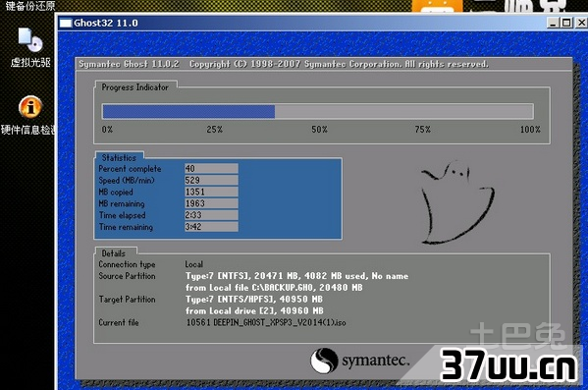The image size is (588, 390).
Task: Click the Connection type value Local
Action: coord(194,264)
